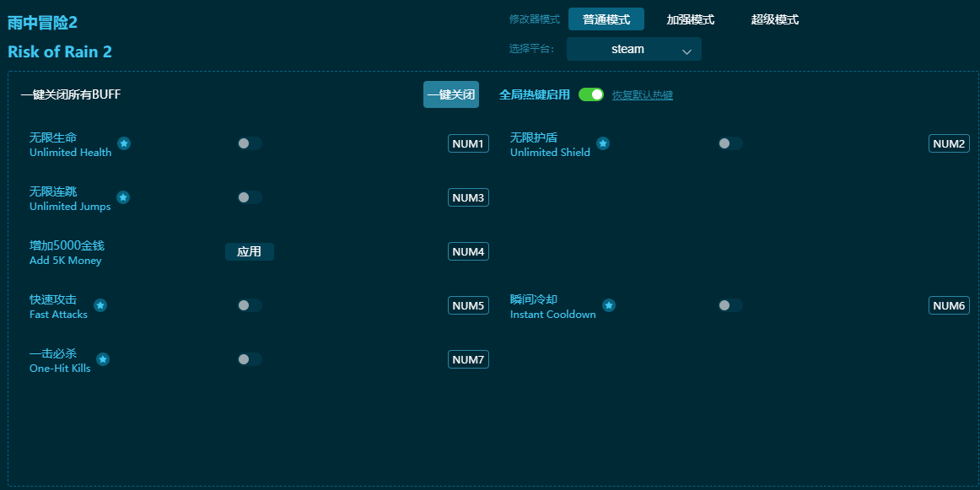Enable the Unlimited Health toggle
Image resolution: width=980 pixels, height=490 pixels.
pos(249,143)
